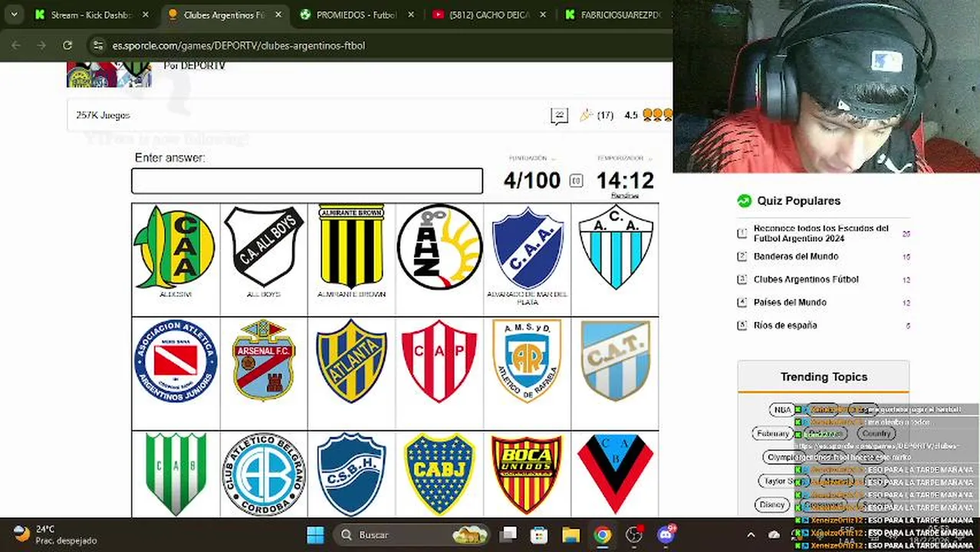
Task: Click the Argentinos Juniors crest
Action: [x=176, y=361]
